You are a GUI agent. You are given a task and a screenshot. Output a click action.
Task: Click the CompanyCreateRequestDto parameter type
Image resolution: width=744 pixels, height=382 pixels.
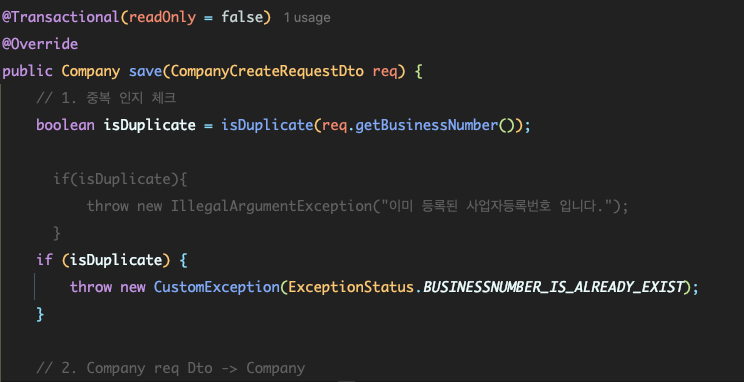[267, 72]
